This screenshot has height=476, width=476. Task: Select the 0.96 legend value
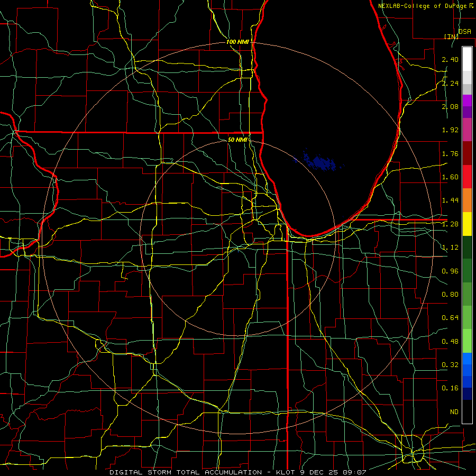pos(450,271)
